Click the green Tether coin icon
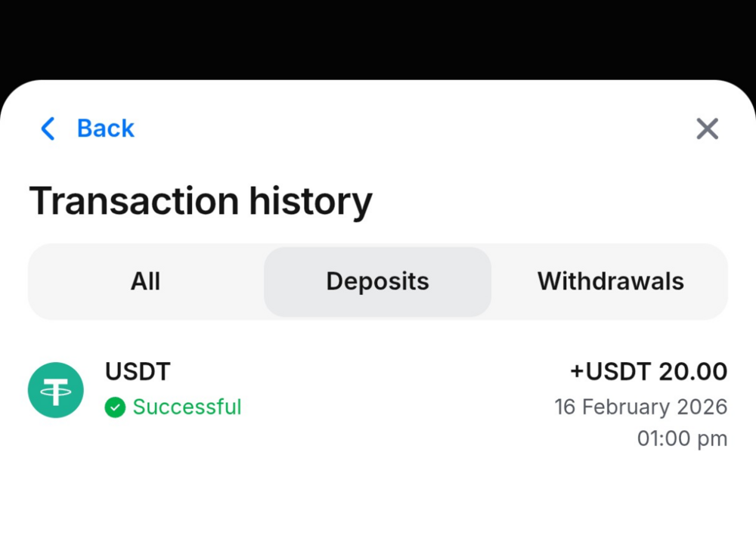Image resolution: width=756 pixels, height=548 pixels. pos(56,390)
